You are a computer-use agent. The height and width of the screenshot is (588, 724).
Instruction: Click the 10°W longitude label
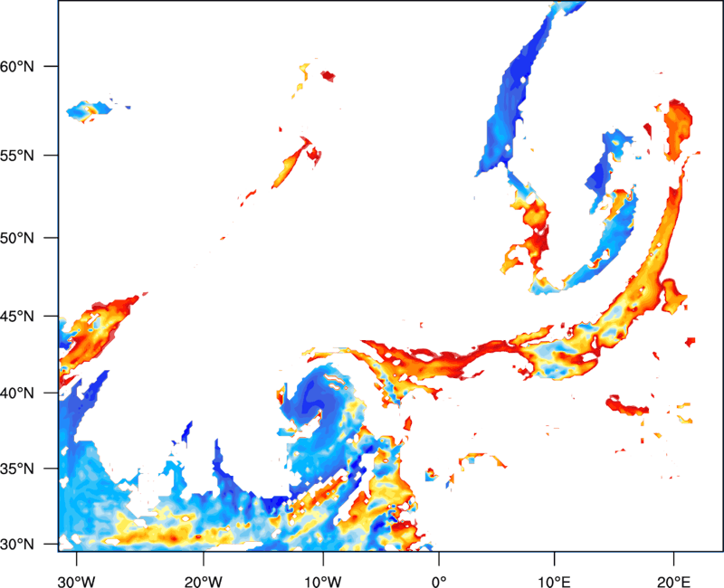pyautogui.click(x=322, y=582)
